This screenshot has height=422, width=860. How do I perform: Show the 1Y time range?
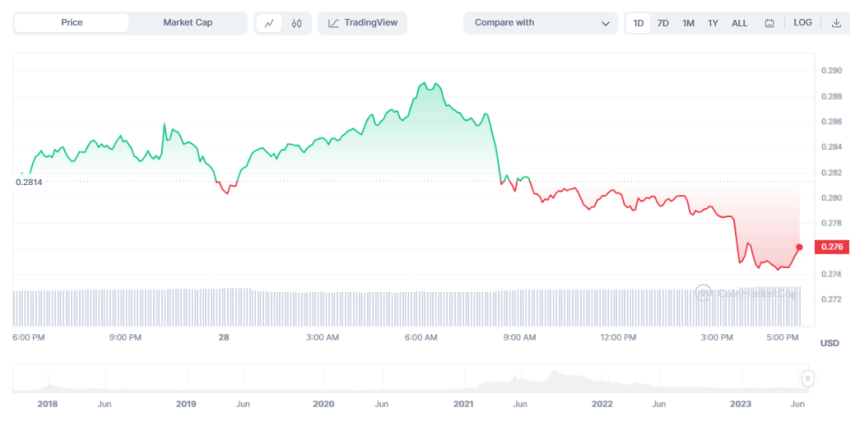point(713,23)
